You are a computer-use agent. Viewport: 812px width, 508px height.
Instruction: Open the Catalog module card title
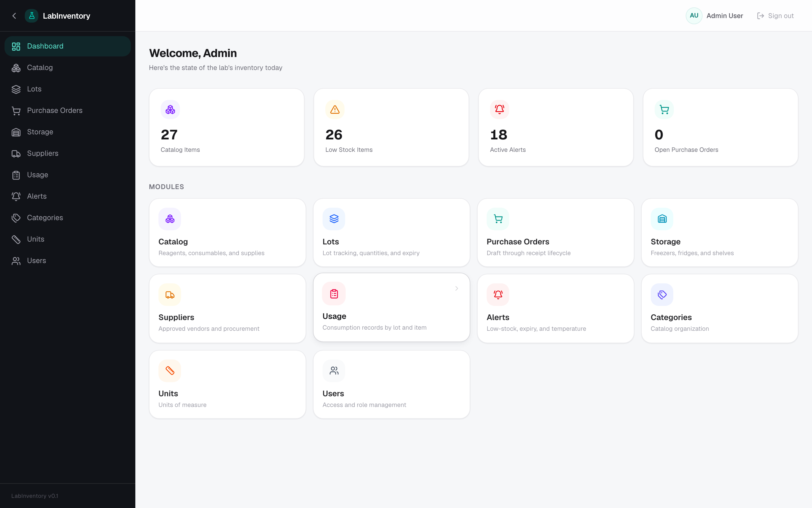click(x=173, y=242)
